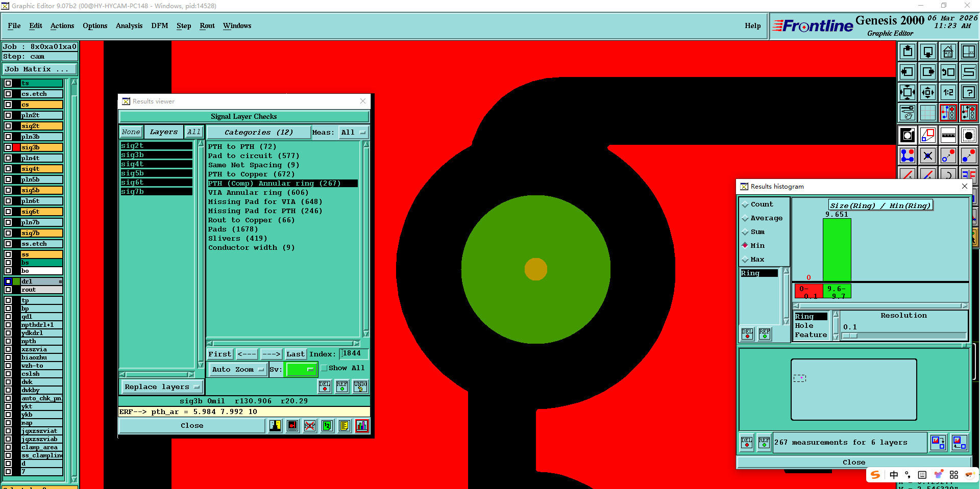This screenshot has height=489, width=980.
Task: Click the First button in Results viewer
Action: [220, 354]
